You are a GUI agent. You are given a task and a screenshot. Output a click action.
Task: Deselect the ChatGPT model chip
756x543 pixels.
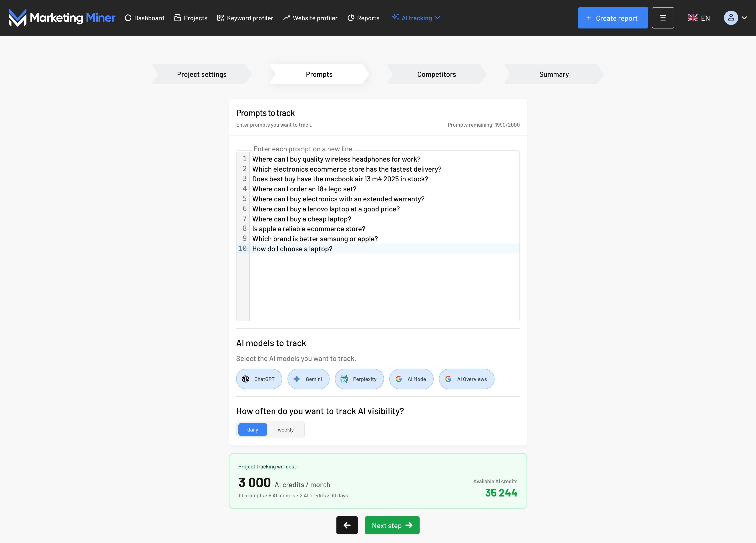point(259,379)
